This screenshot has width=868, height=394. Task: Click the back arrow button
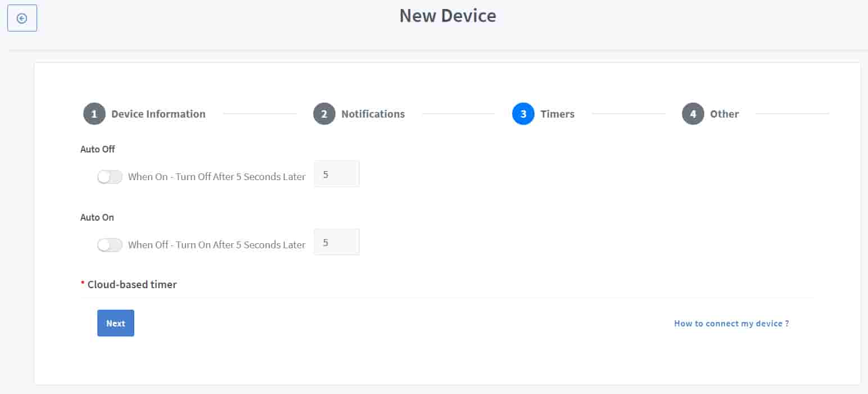coord(22,18)
